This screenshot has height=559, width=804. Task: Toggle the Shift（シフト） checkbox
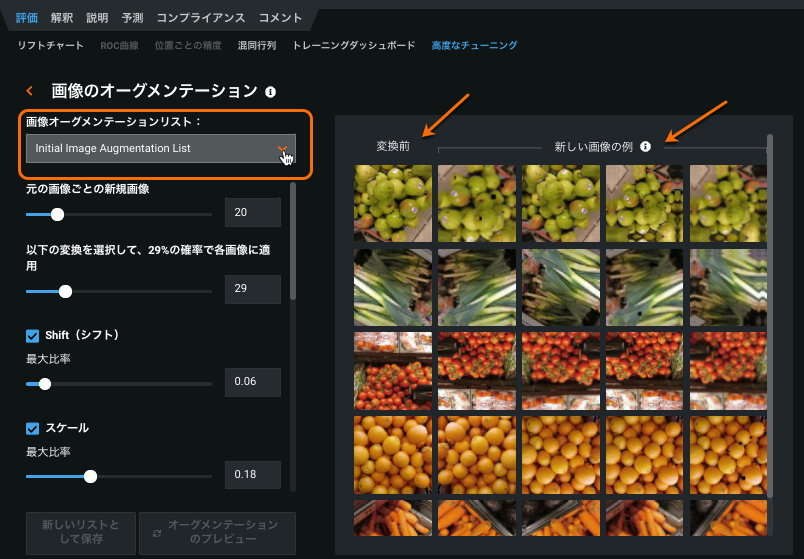tap(32, 336)
